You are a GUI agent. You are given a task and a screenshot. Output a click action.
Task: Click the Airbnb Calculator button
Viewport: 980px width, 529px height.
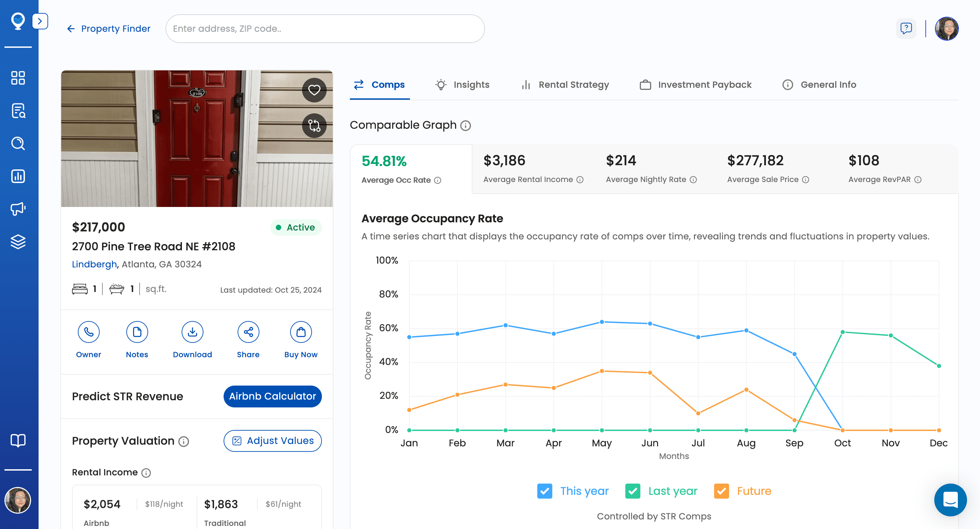[x=272, y=396]
